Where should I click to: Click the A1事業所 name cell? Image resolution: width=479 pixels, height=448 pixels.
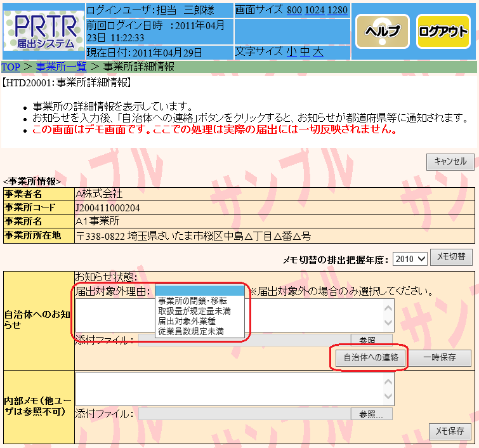[x=274, y=221]
